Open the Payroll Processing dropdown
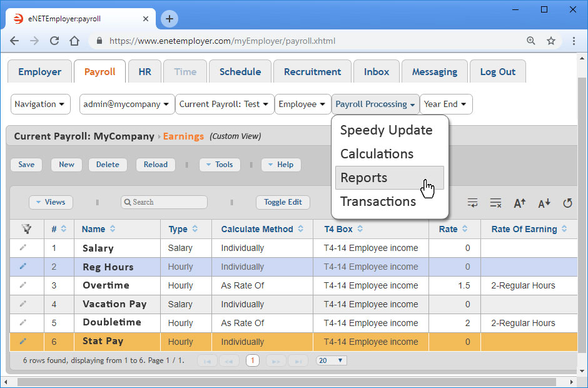Image resolution: width=588 pixels, height=388 pixels. [x=375, y=104]
